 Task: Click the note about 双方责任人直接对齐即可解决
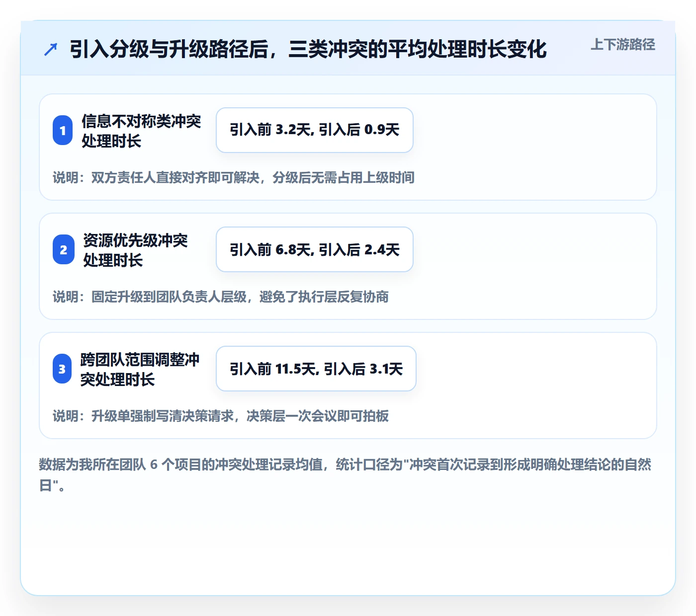coord(234,177)
